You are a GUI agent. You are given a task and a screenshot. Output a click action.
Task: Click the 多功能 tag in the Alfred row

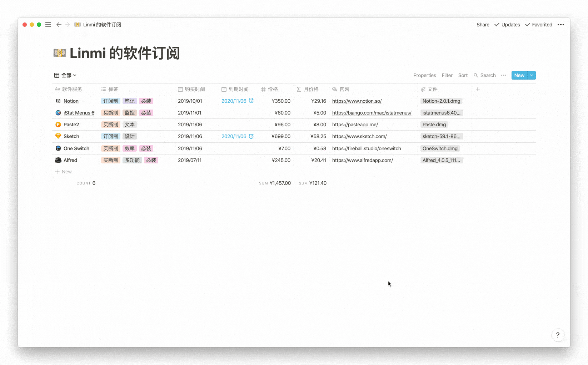click(x=132, y=160)
